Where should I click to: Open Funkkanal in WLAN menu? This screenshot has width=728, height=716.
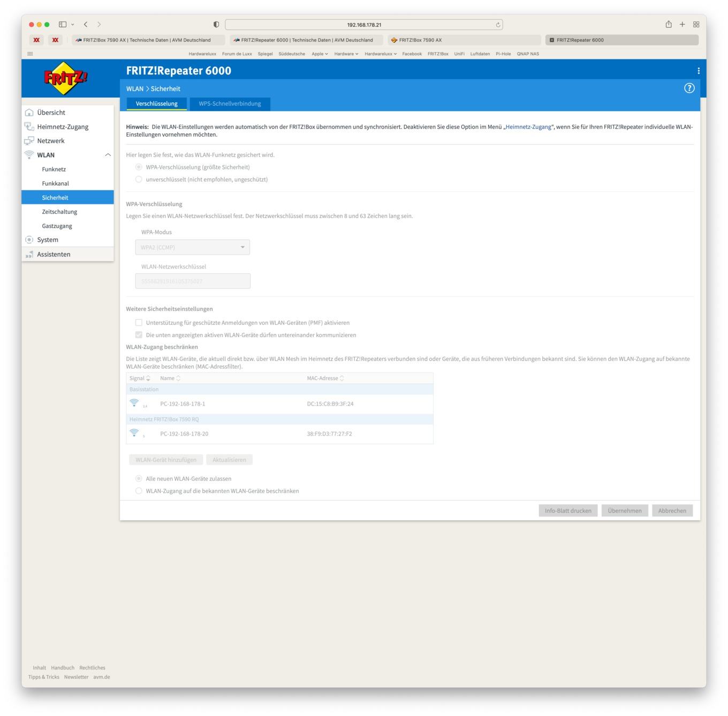coord(56,183)
